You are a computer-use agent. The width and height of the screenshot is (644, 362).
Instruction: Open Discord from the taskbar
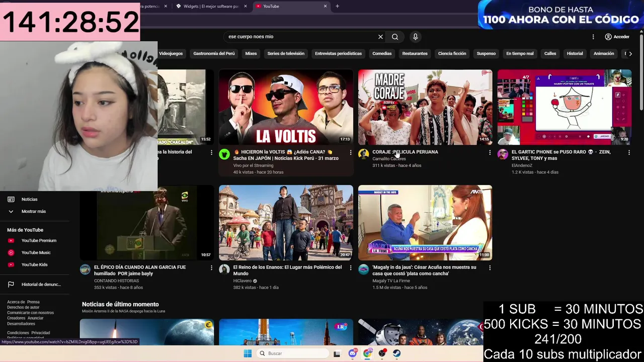353,353
